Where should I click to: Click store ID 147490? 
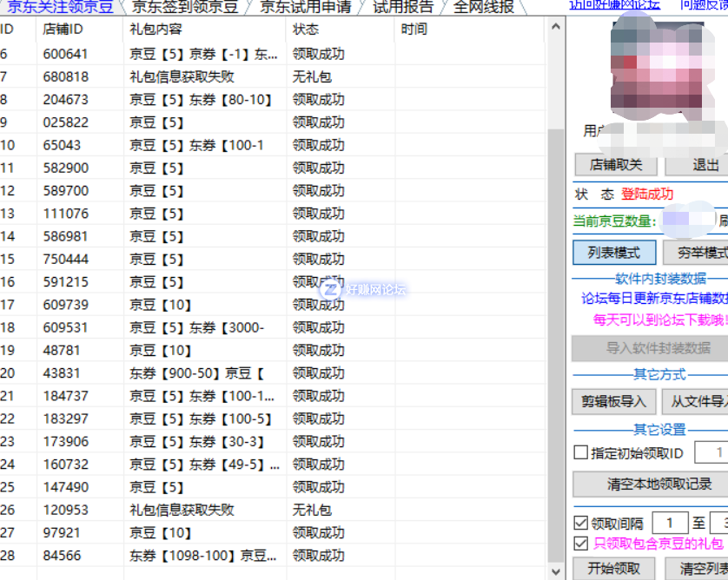tap(65, 487)
